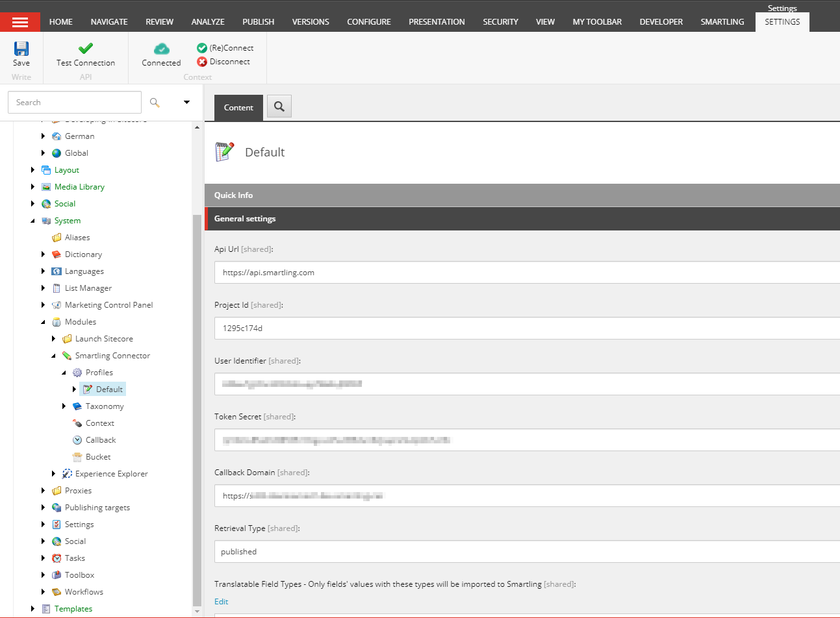Expand the Launch Sitecore node
This screenshot has width=840, height=618.
point(53,339)
